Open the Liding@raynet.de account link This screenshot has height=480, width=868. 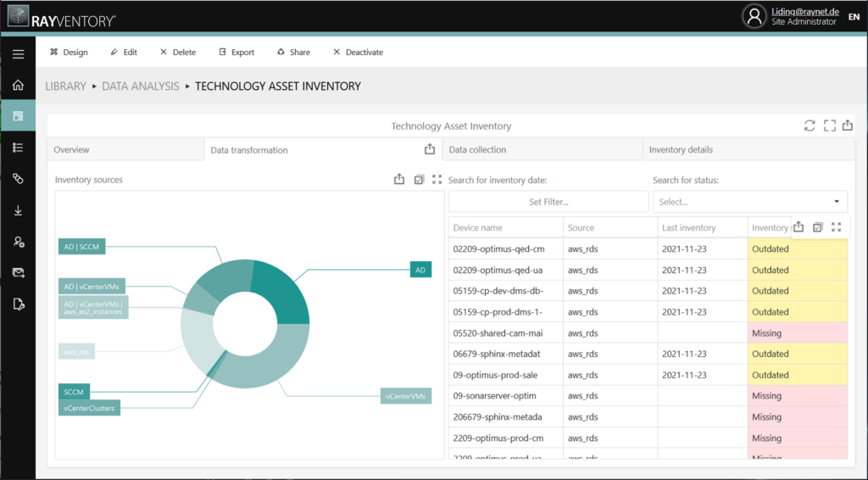tap(805, 12)
